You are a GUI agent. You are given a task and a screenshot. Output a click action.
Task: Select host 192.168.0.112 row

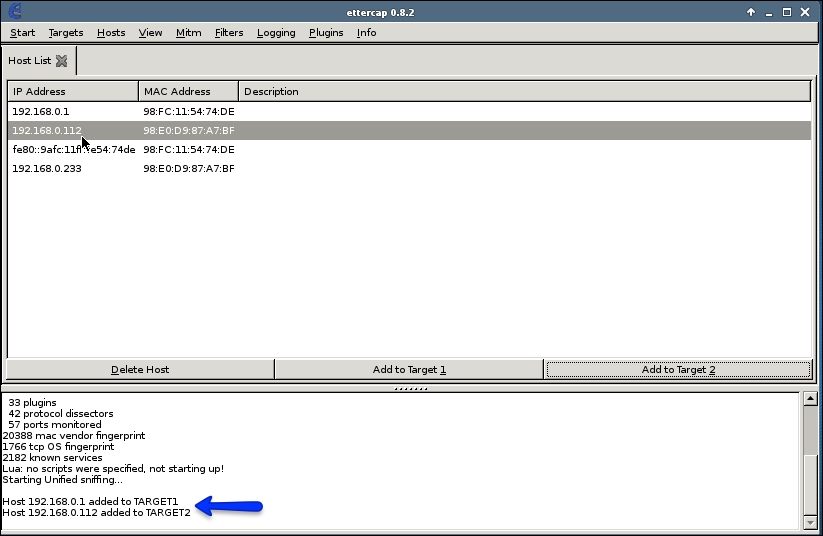(x=409, y=130)
